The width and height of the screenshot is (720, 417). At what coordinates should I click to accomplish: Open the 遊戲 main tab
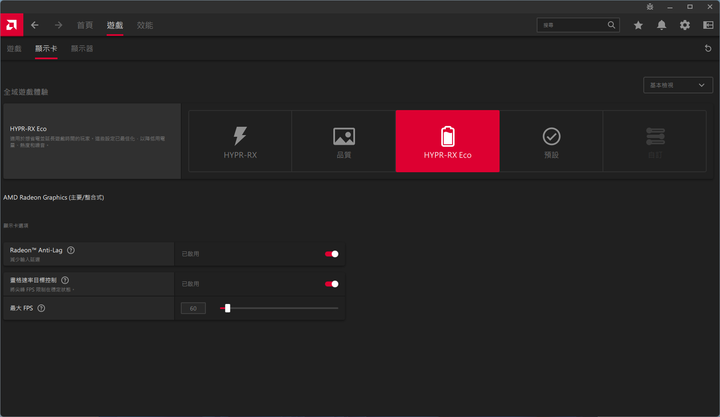click(115, 25)
